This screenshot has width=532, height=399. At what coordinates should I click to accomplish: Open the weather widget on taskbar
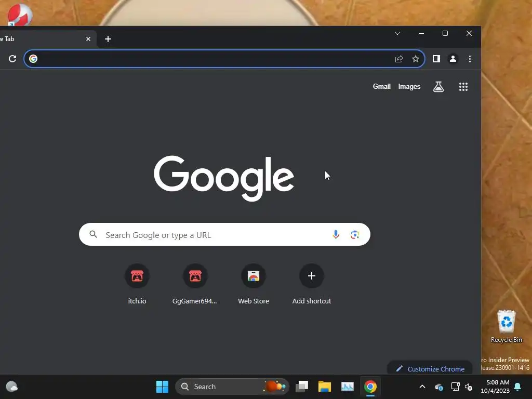(x=12, y=387)
